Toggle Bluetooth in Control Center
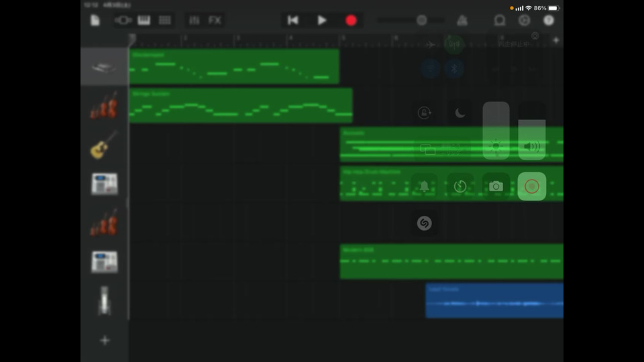Image resolution: width=644 pixels, height=362 pixels. (454, 68)
